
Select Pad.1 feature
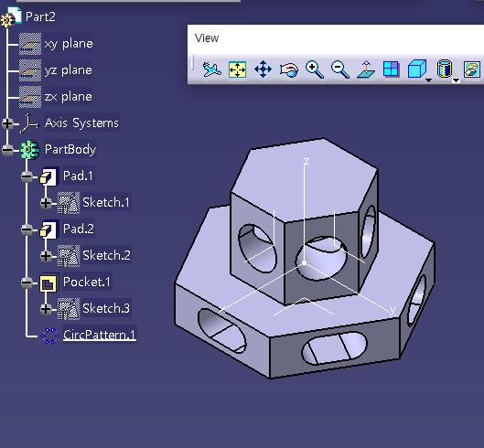pos(78,176)
